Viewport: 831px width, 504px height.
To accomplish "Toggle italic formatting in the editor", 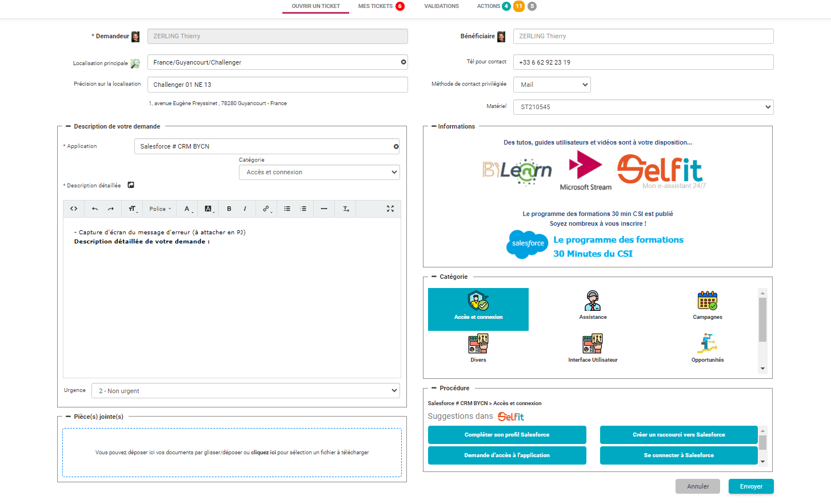I will click(245, 209).
